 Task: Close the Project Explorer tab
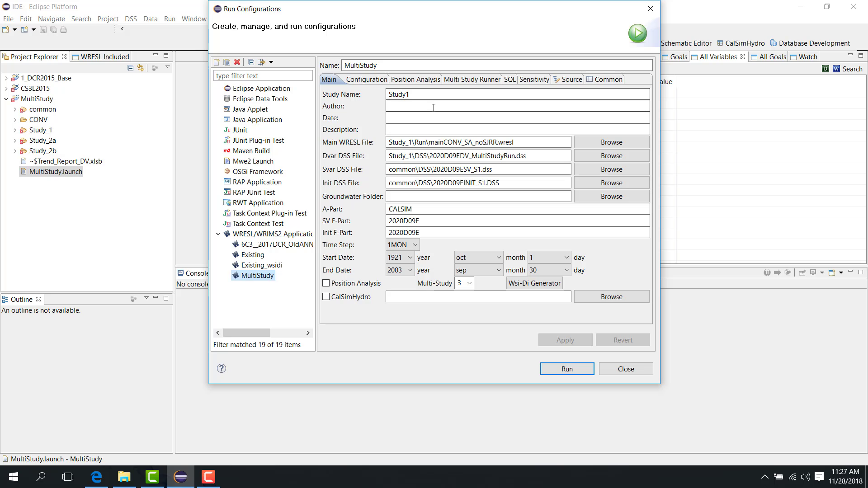(x=64, y=56)
